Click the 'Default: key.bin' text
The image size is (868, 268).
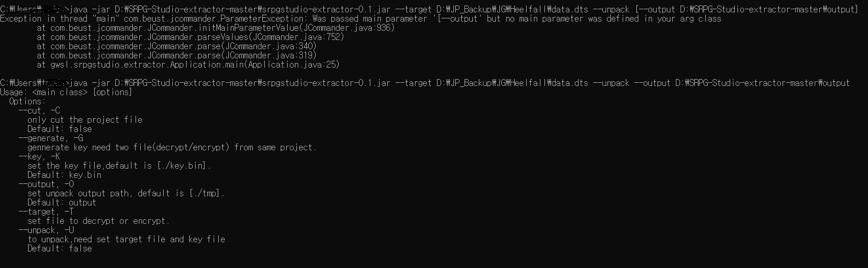point(64,175)
